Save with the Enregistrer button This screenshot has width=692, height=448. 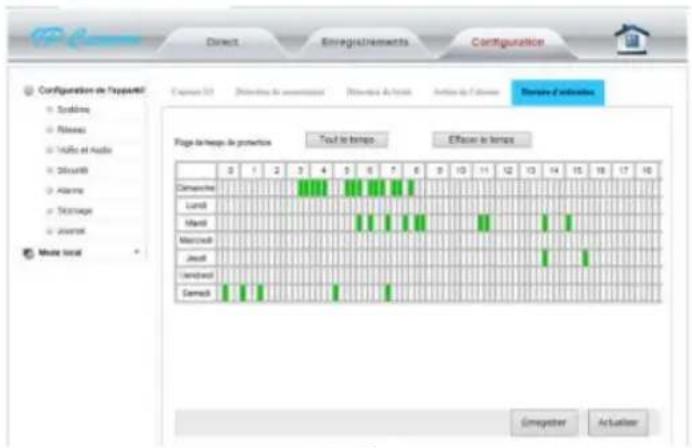[544, 422]
